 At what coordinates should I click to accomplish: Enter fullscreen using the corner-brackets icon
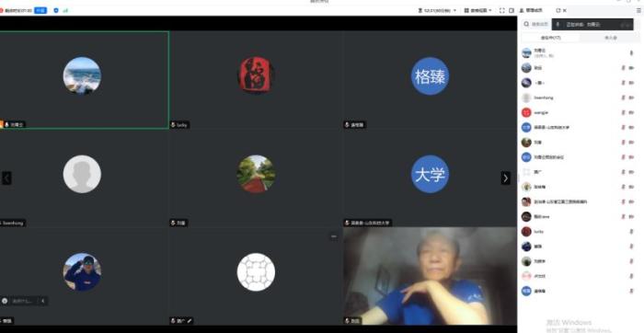(x=502, y=10)
